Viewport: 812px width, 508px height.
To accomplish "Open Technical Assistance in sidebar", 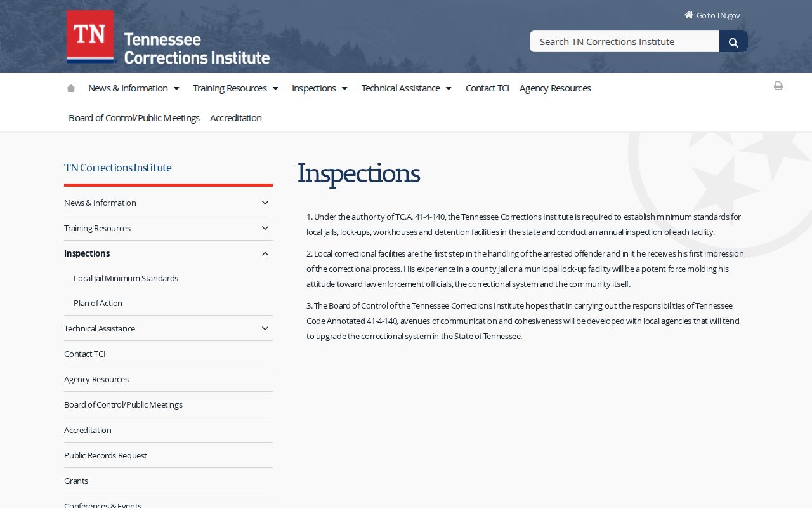I will pyautogui.click(x=100, y=328).
